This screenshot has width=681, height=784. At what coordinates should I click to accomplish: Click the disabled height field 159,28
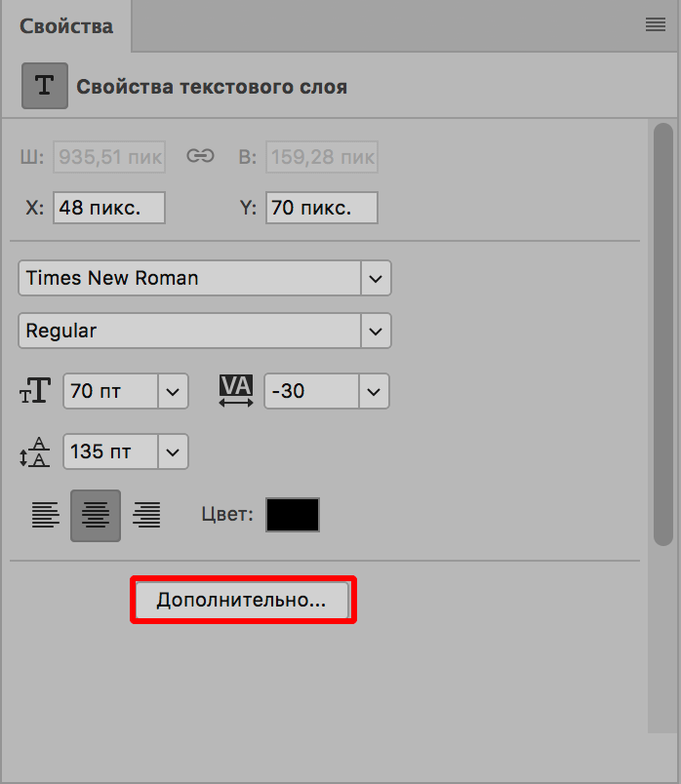click(322, 157)
